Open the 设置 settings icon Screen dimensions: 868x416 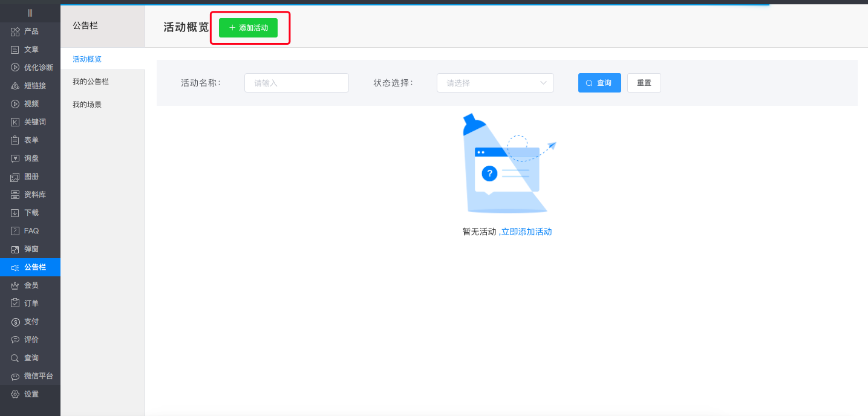point(25,394)
